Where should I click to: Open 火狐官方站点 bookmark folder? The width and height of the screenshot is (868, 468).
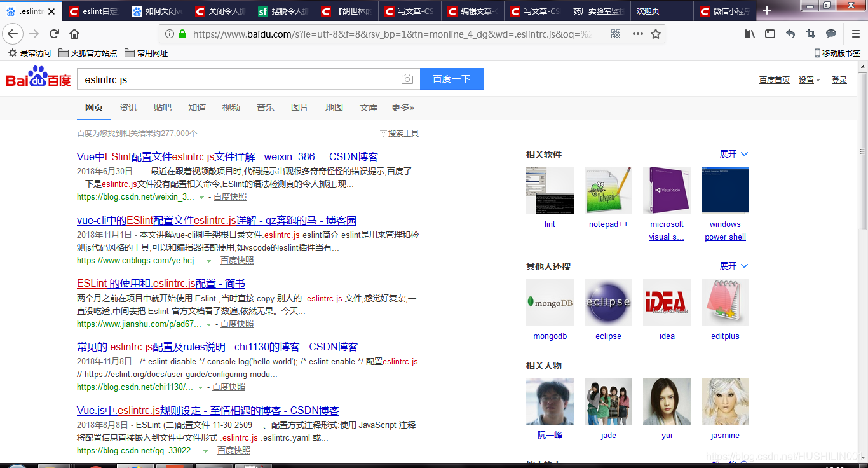tap(88, 53)
